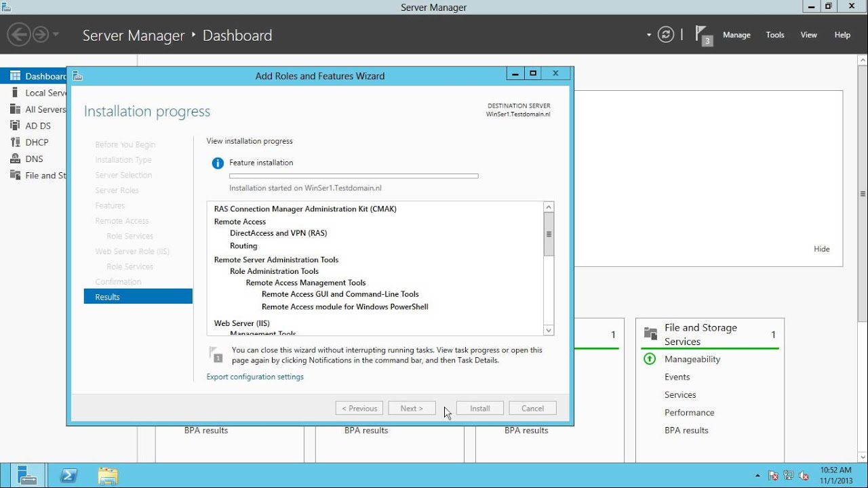Click 'RAS Connection Manager Administration Kit (CMAK)'

[x=305, y=209]
